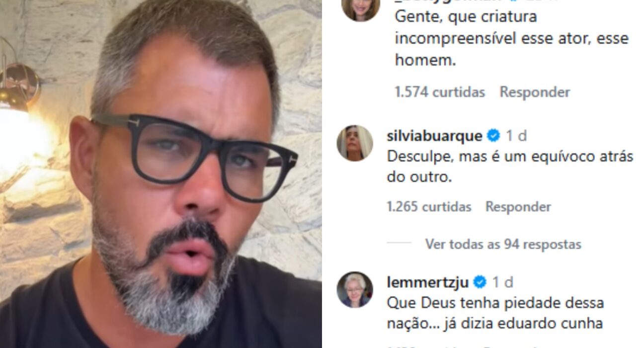The height and width of the screenshot is (348, 644).
Task: Select the 'Gente, que criatura incompreensível' comment text
Action: coord(511,38)
